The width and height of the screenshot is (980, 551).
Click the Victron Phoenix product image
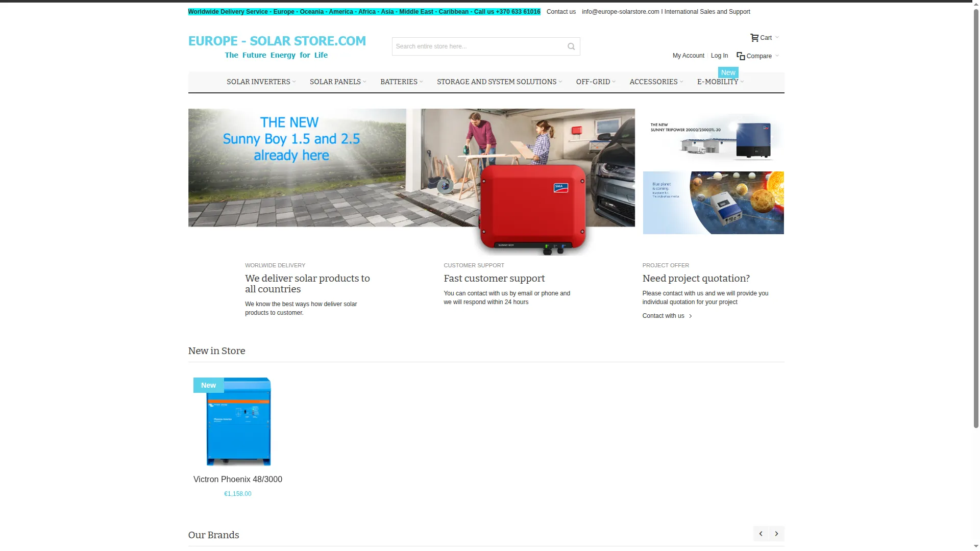(238, 421)
